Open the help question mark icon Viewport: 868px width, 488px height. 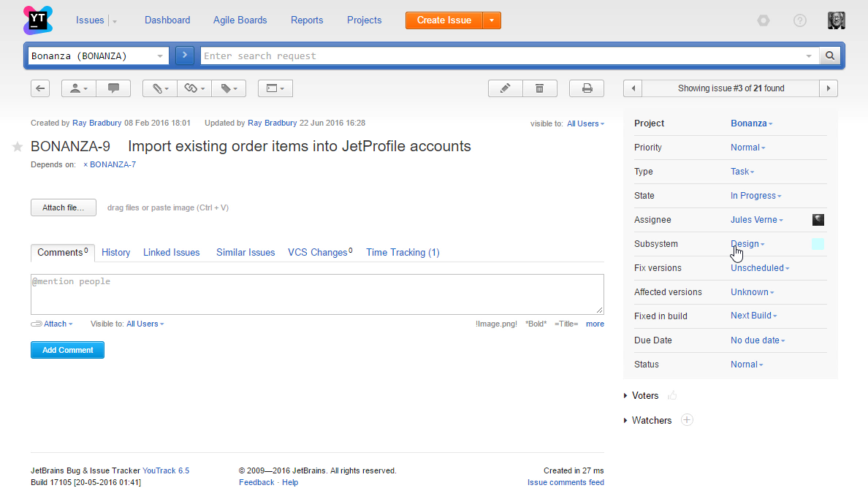coord(799,20)
